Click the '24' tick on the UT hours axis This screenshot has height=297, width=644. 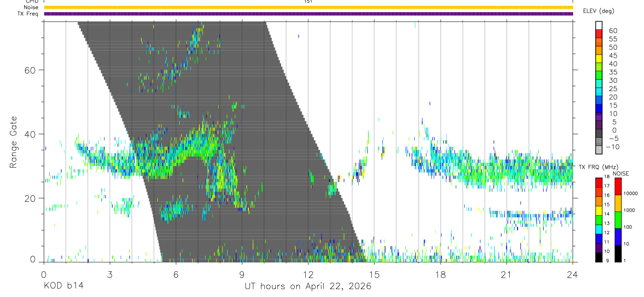[x=573, y=274]
